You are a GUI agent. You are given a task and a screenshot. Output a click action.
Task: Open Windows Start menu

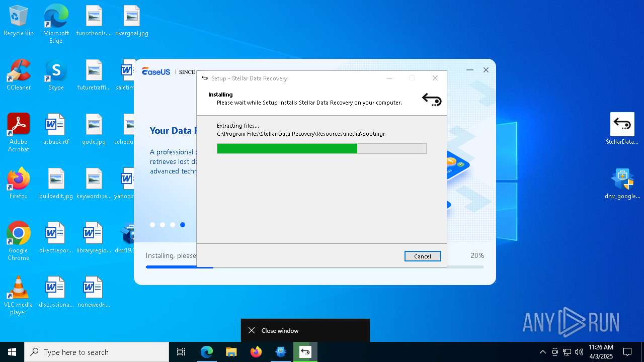pyautogui.click(x=12, y=352)
